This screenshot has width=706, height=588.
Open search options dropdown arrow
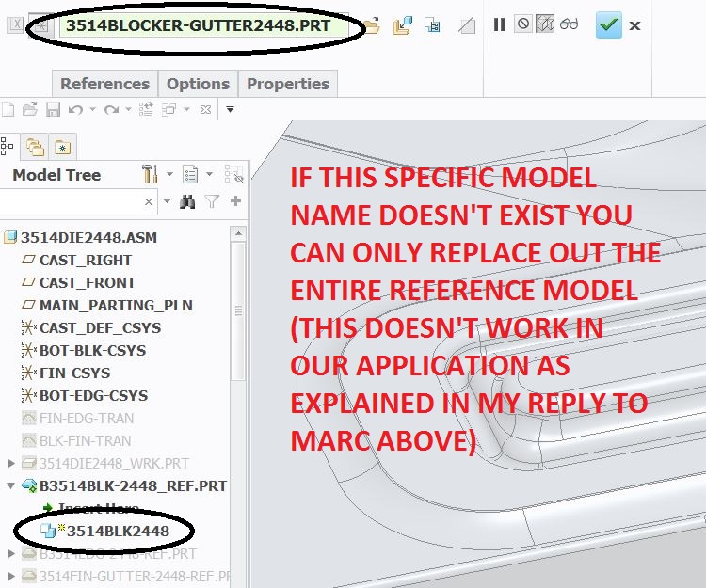point(167,201)
